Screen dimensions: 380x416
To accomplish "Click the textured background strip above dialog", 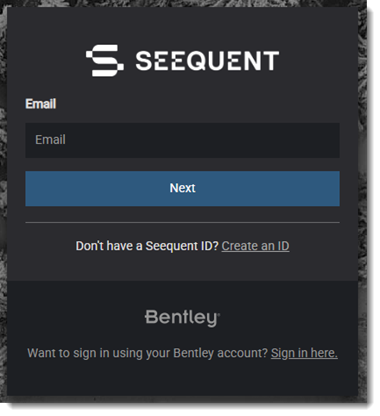I will pos(182,3).
